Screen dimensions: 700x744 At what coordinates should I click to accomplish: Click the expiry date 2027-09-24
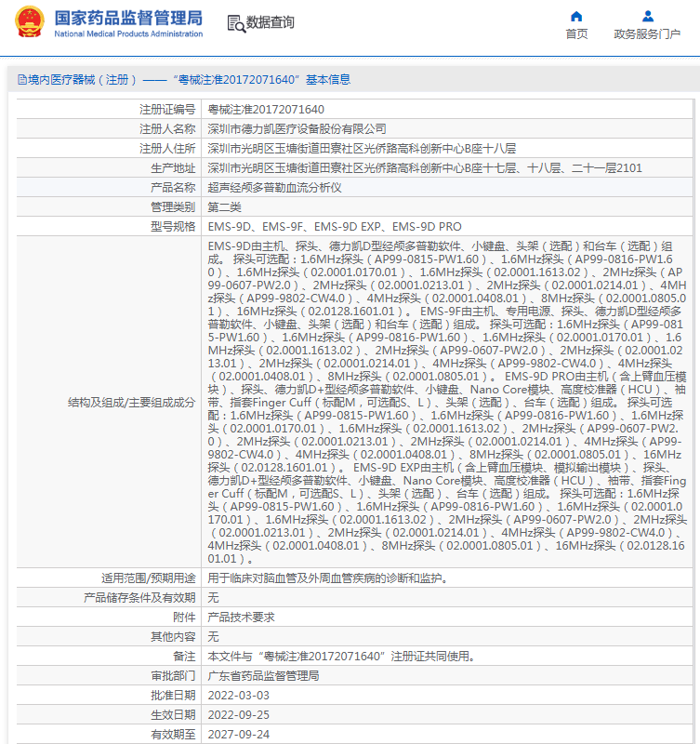point(238,734)
